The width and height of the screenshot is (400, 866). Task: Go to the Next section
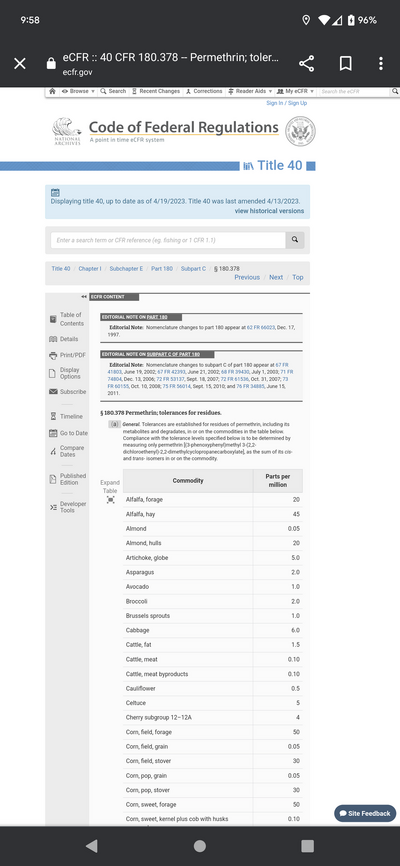tap(276, 277)
